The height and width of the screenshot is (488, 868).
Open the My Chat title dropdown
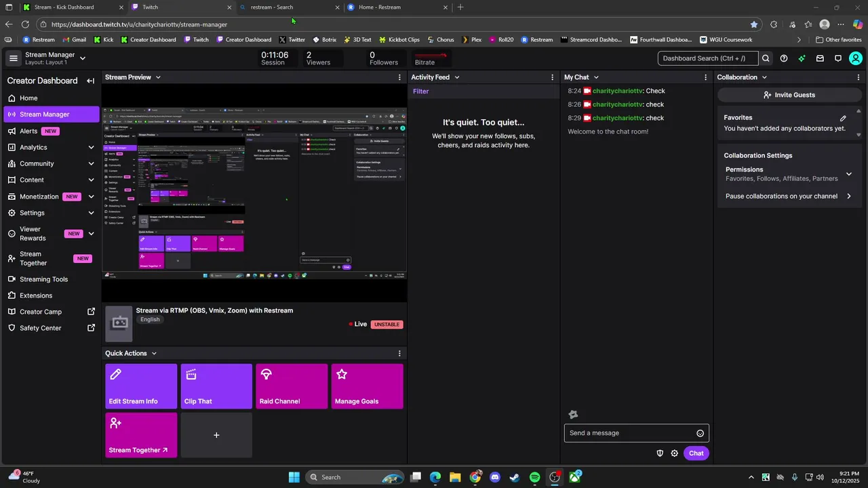596,77
